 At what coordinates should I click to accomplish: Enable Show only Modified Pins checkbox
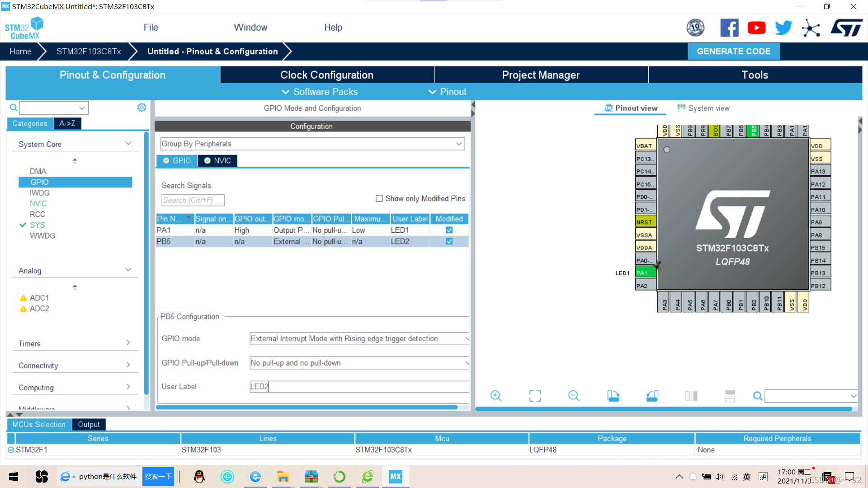coord(379,198)
